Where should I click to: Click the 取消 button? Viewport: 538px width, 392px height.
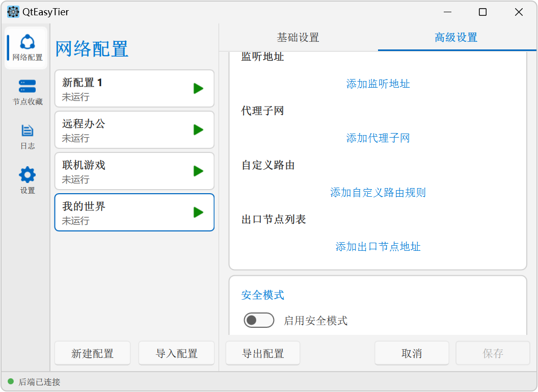coord(412,353)
